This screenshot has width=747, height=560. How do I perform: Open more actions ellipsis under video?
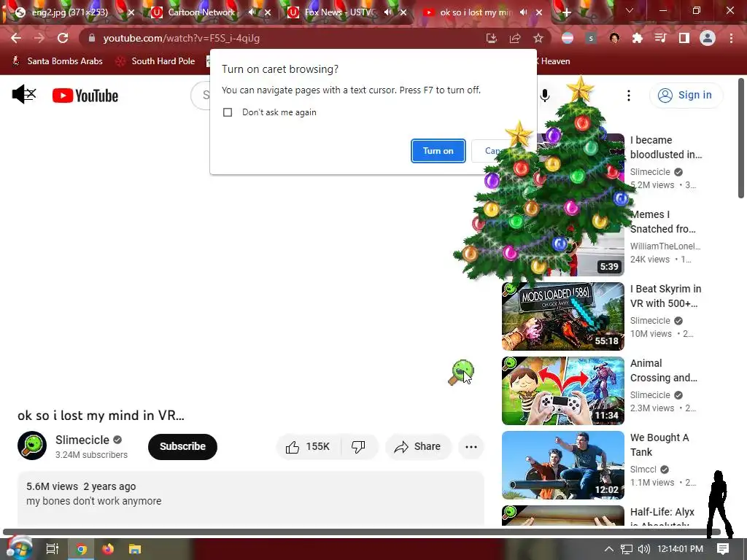tap(471, 447)
